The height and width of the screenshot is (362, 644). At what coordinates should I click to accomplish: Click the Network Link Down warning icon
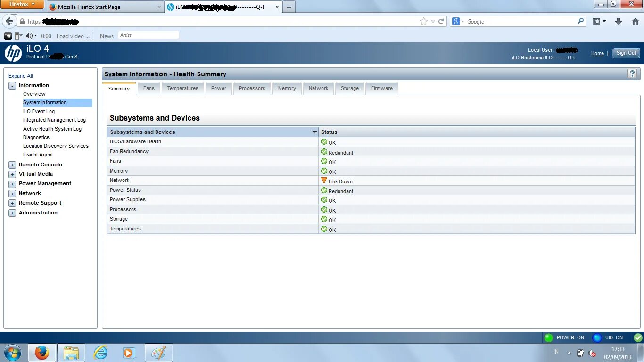[324, 181]
